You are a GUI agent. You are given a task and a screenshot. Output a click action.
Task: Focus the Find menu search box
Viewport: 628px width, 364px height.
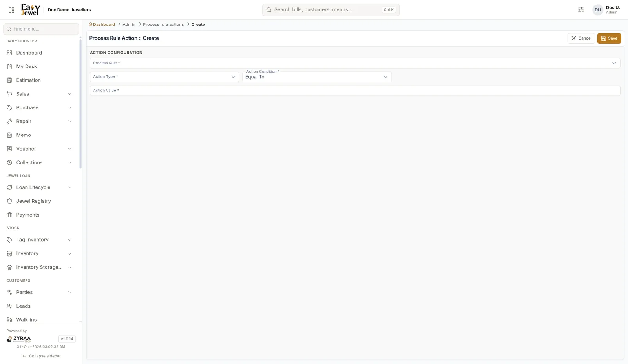pos(41,29)
